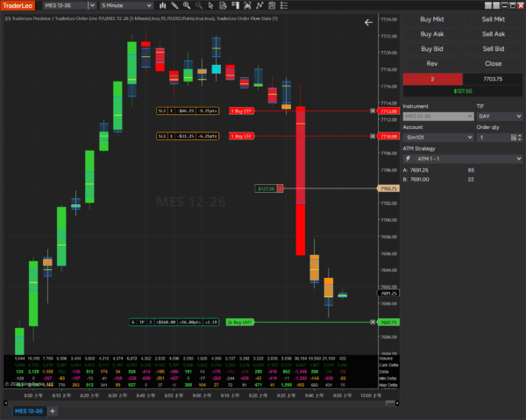The width and height of the screenshot is (526, 420).
Task: Click the 7691.25 current price marker
Action: coord(388,293)
